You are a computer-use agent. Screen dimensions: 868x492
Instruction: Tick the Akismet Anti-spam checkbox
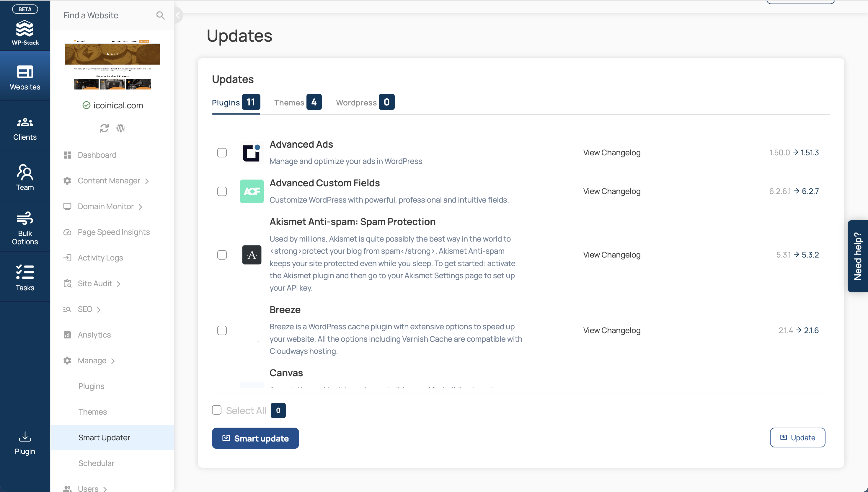click(x=222, y=255)
